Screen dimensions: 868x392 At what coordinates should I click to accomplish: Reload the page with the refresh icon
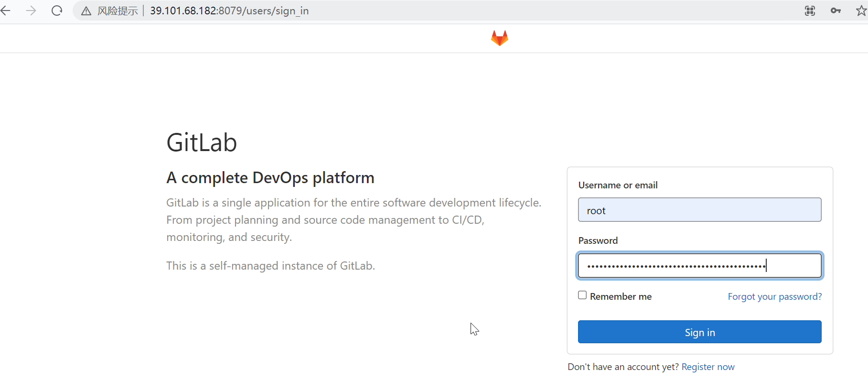(57, 11)
